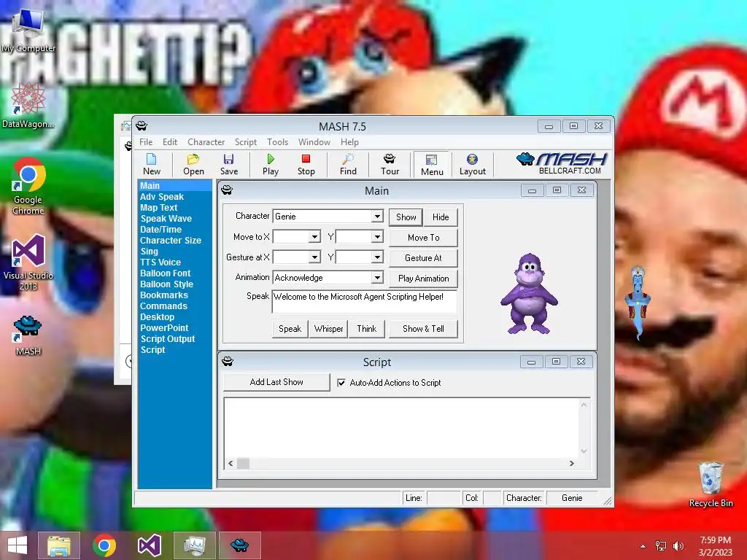Open the Windows Start button

pyautogui.click(x=18, y=545)
